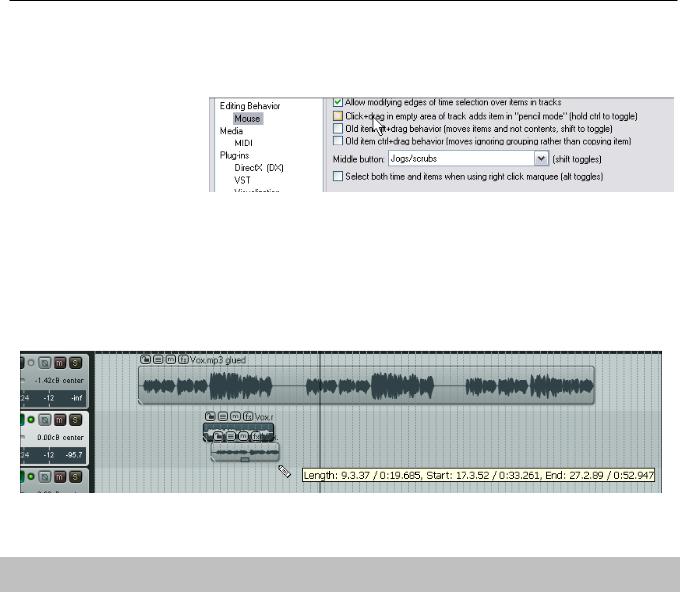680x592 pixels.
Task: Uncheck Allow modifying edges of time selection
Action: (338, 102)
